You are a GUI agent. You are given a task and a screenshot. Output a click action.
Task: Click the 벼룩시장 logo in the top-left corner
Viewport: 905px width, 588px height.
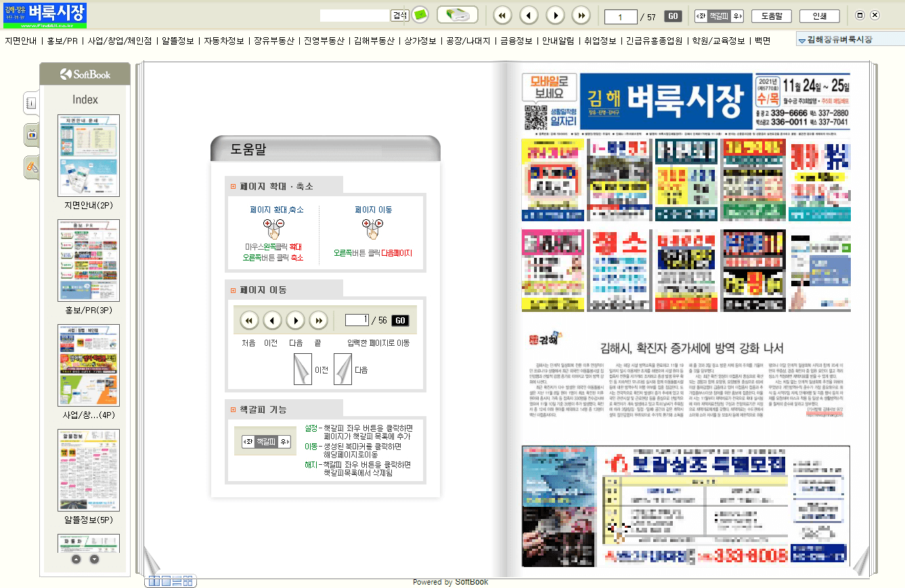(45, 15)
